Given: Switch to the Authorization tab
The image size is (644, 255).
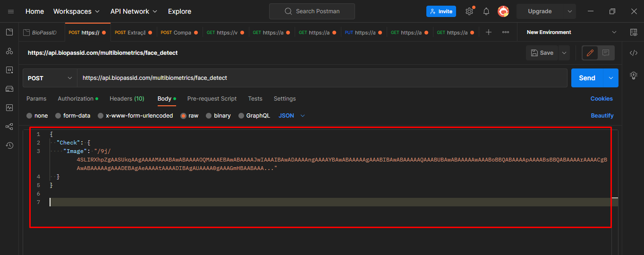Looking at the screenshot, I should [x=78, y=99].
